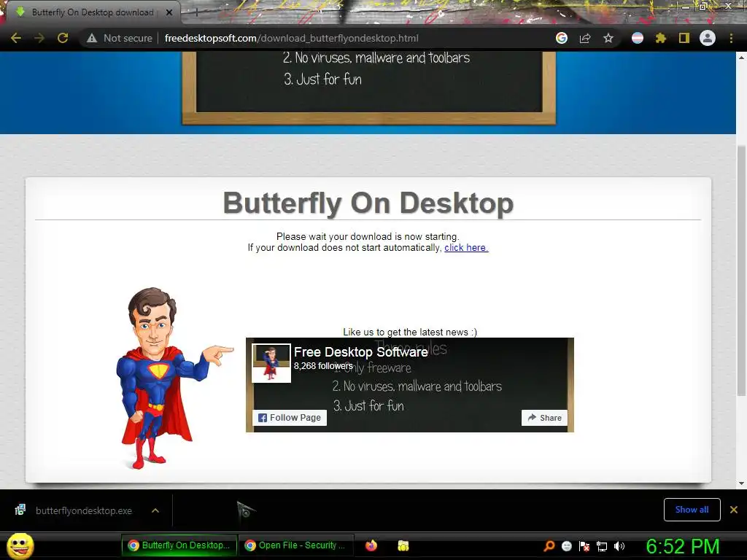This screenshot has height=560, width=747.
Task: Open the smiley face Start button
Action: click(20, 545)
